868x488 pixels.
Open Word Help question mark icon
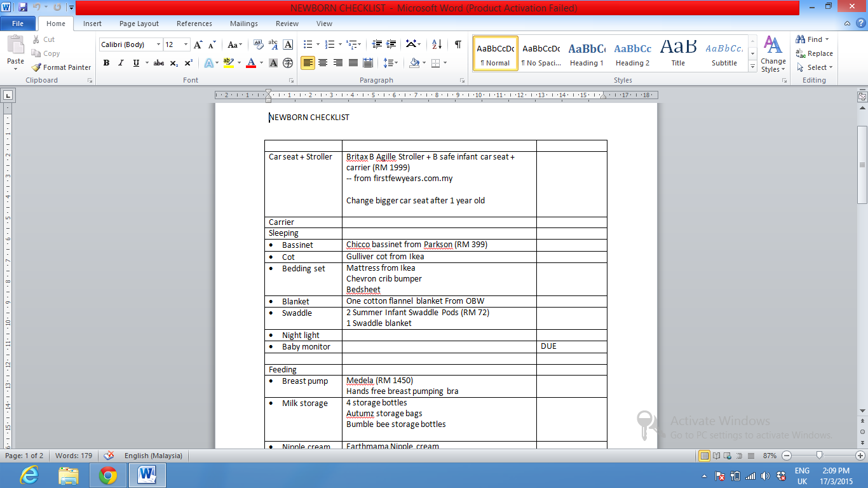pos(860,24)
